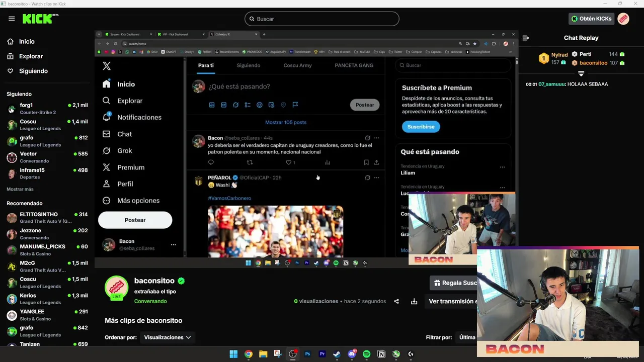
Task: Open inframe15 Deportes channel
Action: [x=47, y=173]
